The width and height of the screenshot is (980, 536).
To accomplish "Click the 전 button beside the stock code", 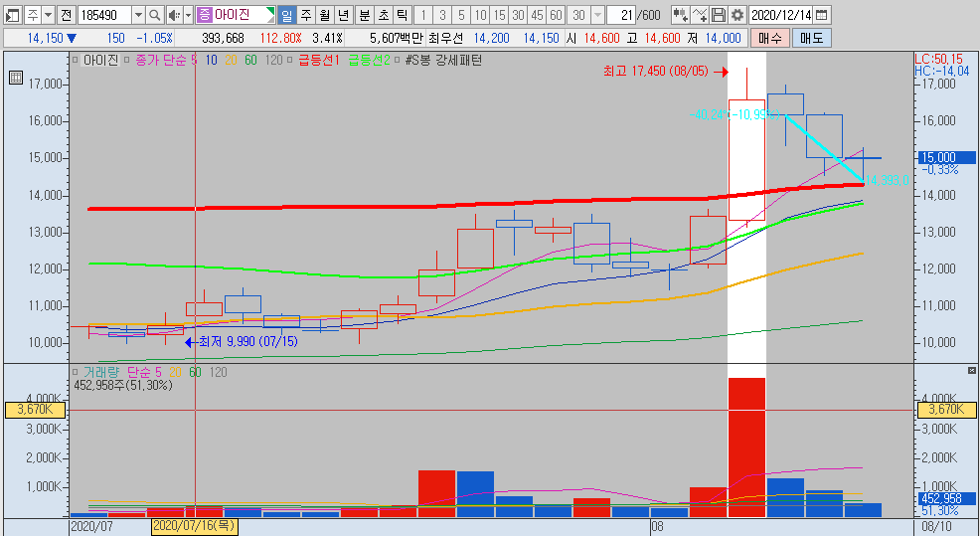I will click(67, 15).
